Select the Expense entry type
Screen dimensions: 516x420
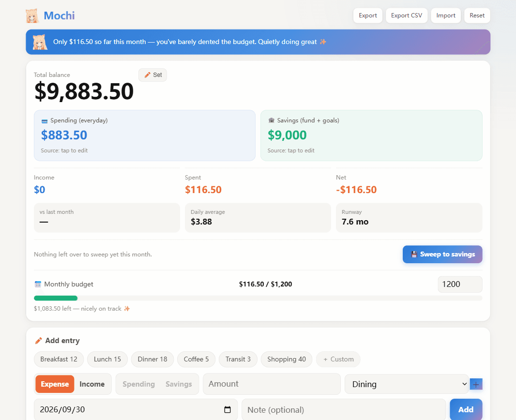tap(55, 384)
